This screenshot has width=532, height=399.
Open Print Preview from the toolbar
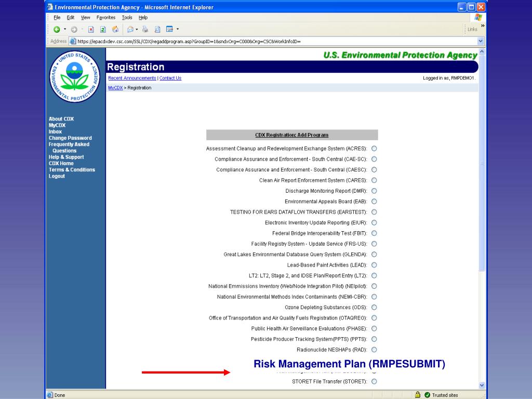click(157, 30)
